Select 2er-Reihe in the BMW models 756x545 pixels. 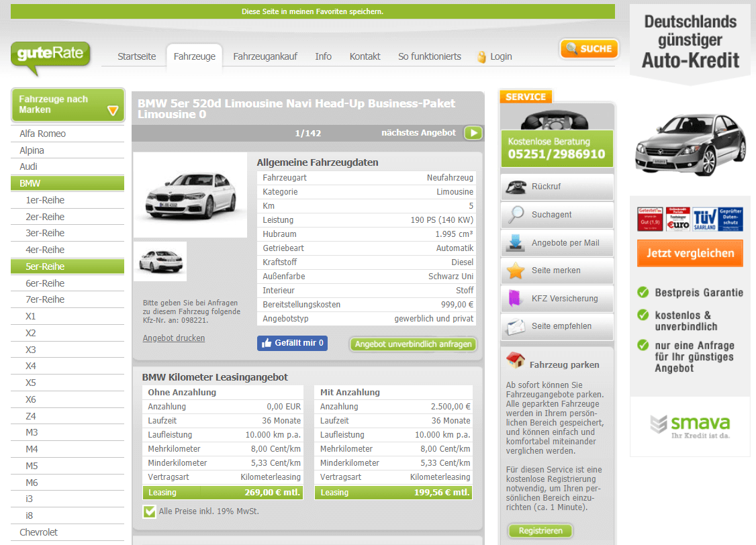tap(68, 217)
